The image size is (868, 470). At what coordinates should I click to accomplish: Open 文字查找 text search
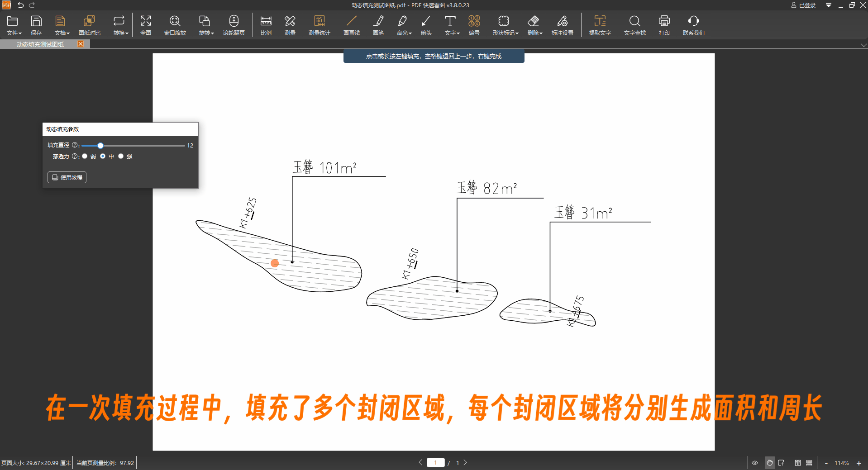click(x=634, y=25)
